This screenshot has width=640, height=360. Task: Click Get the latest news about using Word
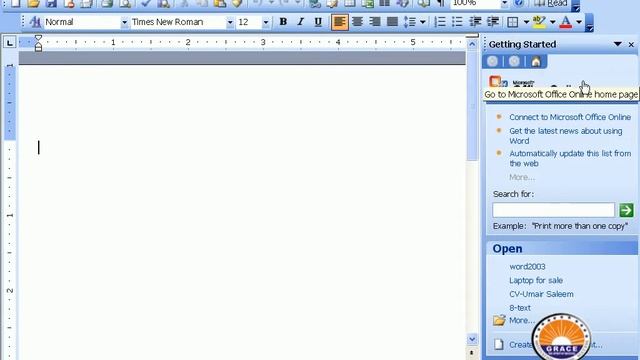[x=566, y=136]
